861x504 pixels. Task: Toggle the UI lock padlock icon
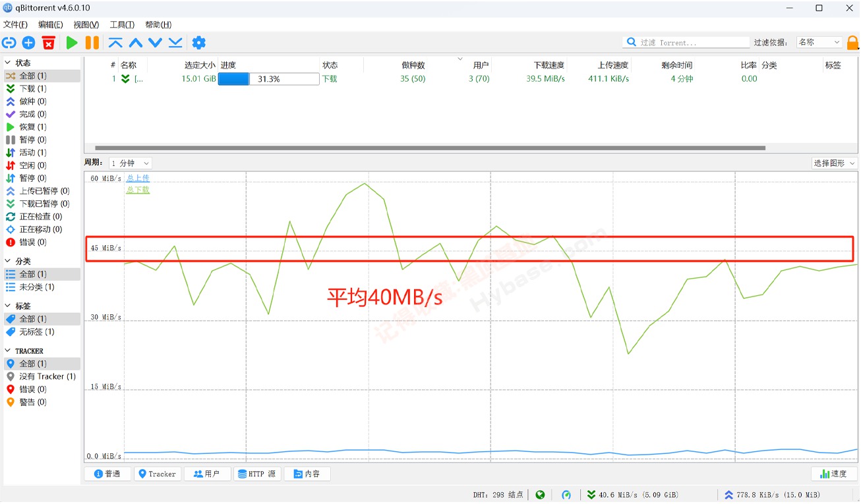[x=852, y=43]
